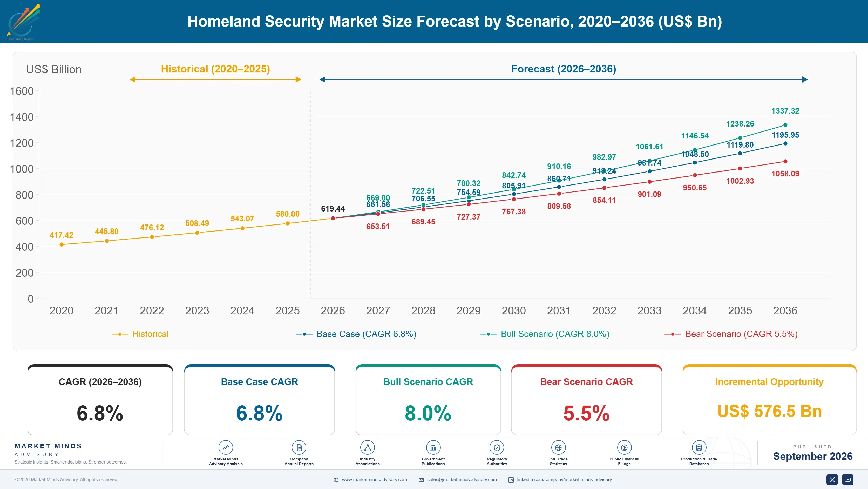868x489 pixels.
Task: Click the 2023 historical point 508.49
Action: coord(197,233)
